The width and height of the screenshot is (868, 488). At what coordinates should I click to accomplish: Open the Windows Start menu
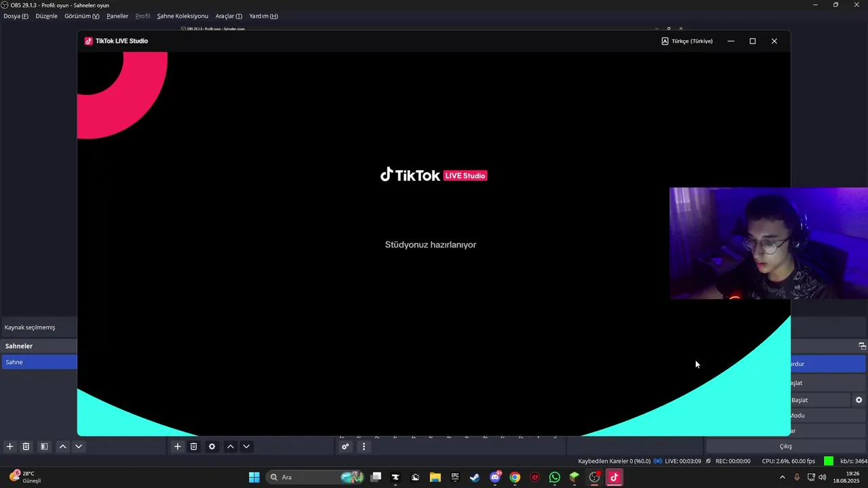point(254,477)
